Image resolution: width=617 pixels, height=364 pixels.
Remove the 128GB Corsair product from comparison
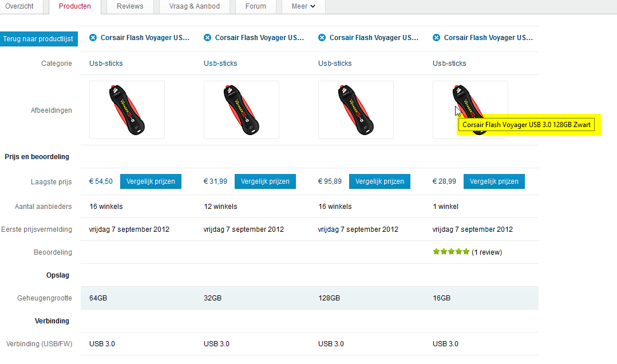322,38
